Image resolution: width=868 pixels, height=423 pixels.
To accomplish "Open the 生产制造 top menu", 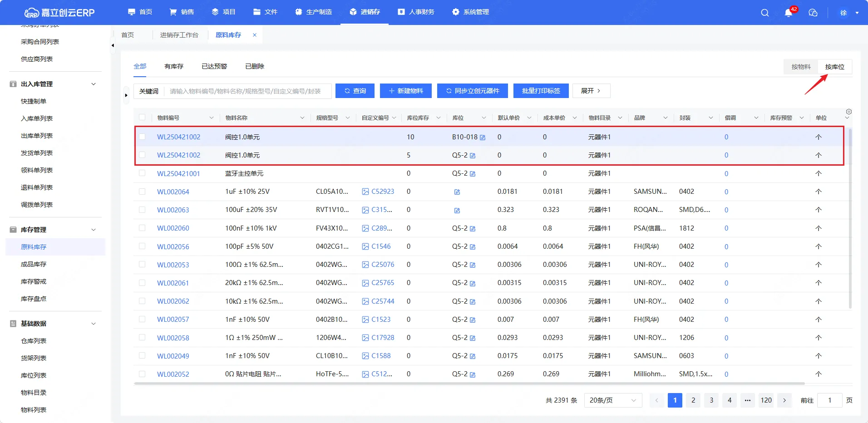I will tap(313, 12).
